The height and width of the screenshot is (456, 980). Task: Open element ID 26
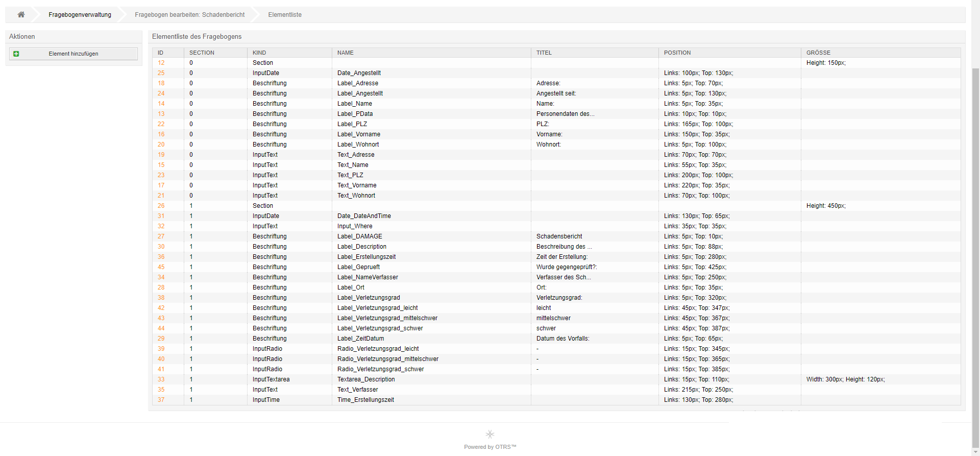click(161, 206)
